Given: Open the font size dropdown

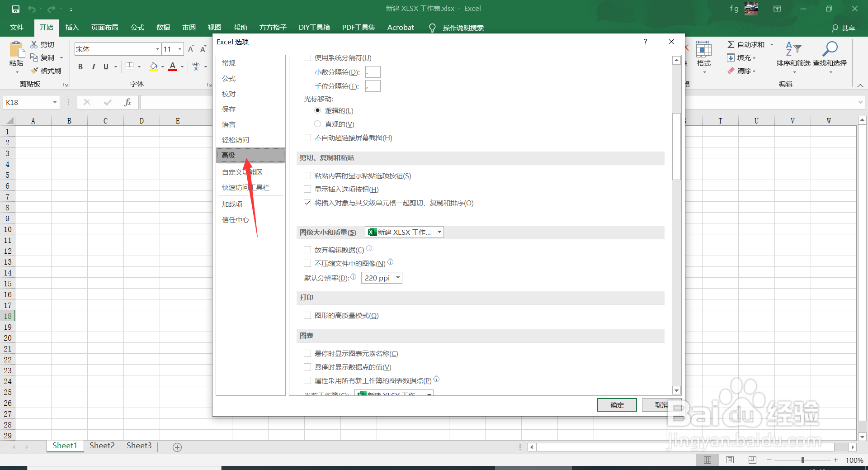Looking at the screenshot, I should (179, 49).
